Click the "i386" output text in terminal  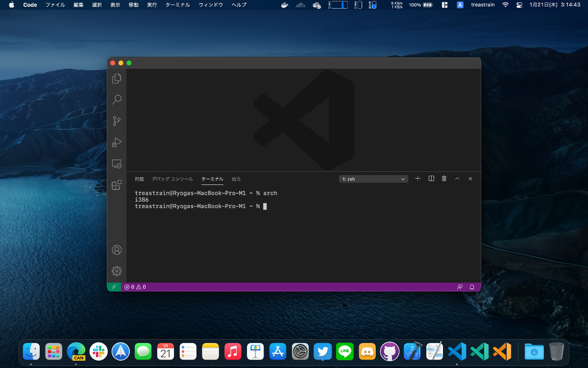142,200
